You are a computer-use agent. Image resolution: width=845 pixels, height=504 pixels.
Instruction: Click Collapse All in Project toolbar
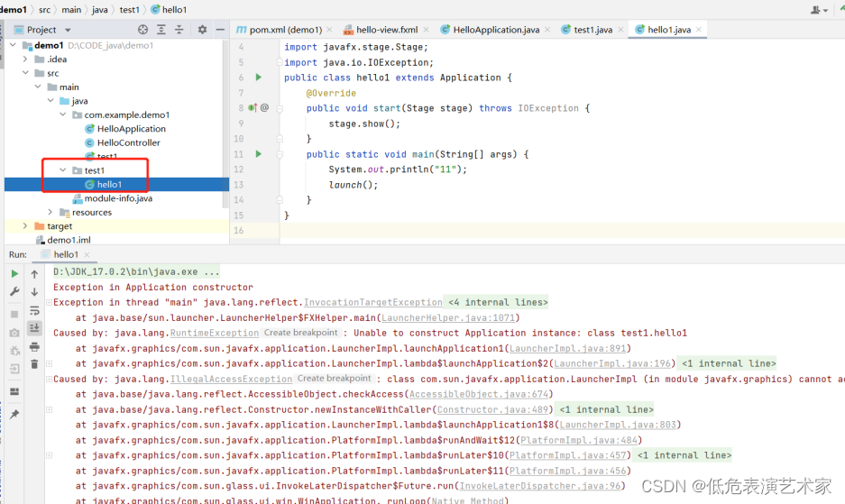tap(179, 30)
